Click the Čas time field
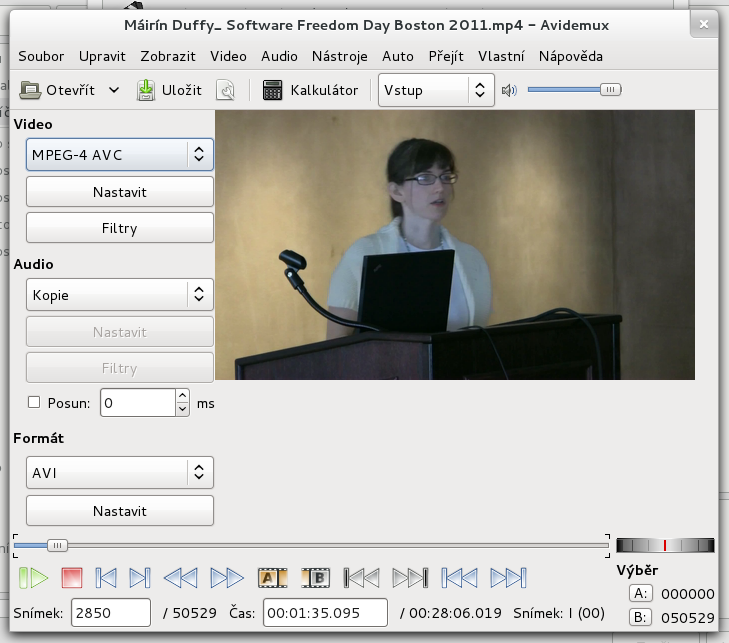The width and height of the screenshot is (729, 643). [325, 612]
